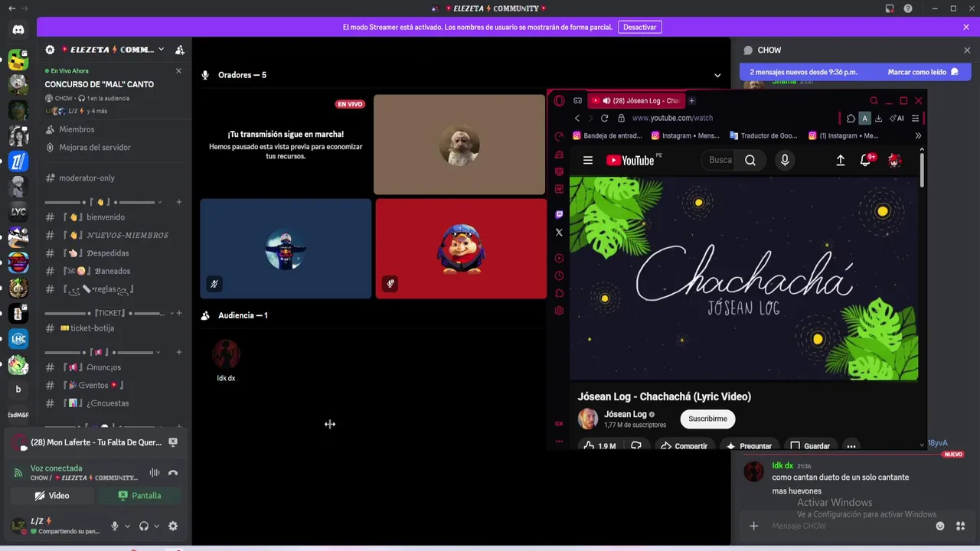Open Opera easy setup menu icon

tap(915, 118)
